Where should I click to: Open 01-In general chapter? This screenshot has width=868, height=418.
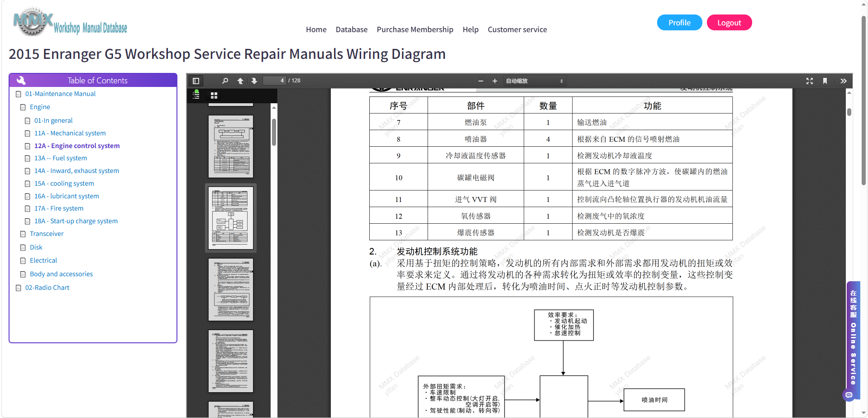coord(53,120)
